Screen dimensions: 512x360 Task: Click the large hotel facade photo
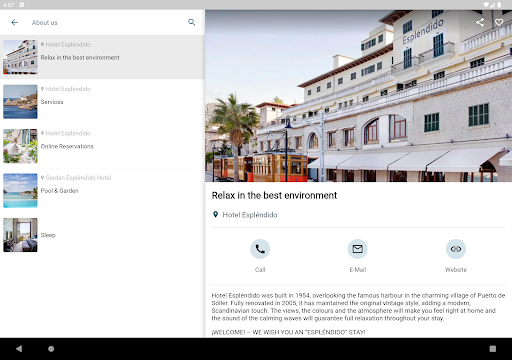click(x=358, y=96)
